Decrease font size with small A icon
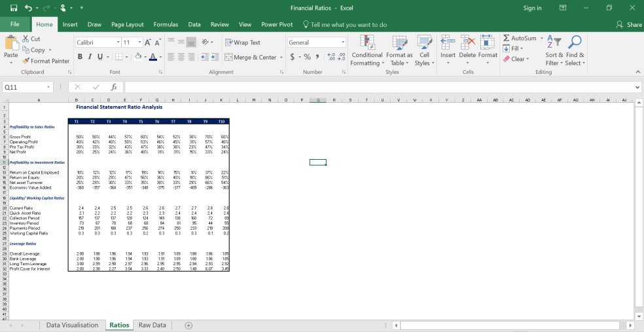The image size is (644, 332). (x=158, y=43)
